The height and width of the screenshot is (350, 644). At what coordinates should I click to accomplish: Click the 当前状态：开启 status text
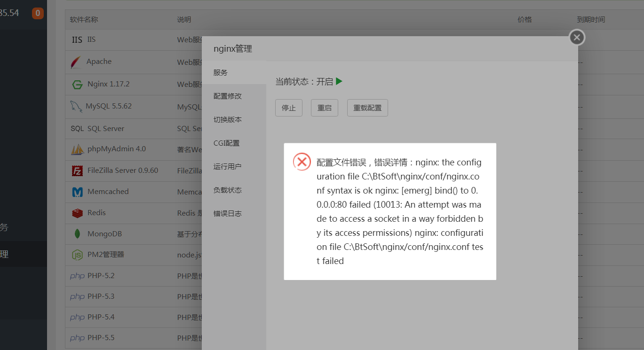click(304, 82)
